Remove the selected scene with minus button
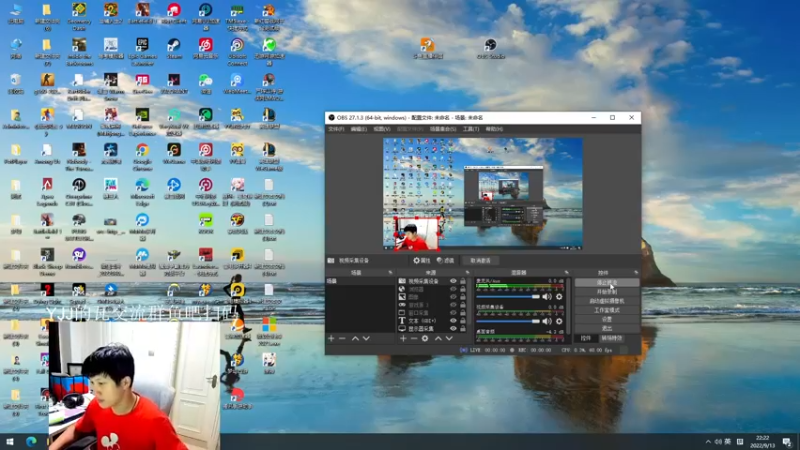 pyautogui.click(x=342, y=338)
